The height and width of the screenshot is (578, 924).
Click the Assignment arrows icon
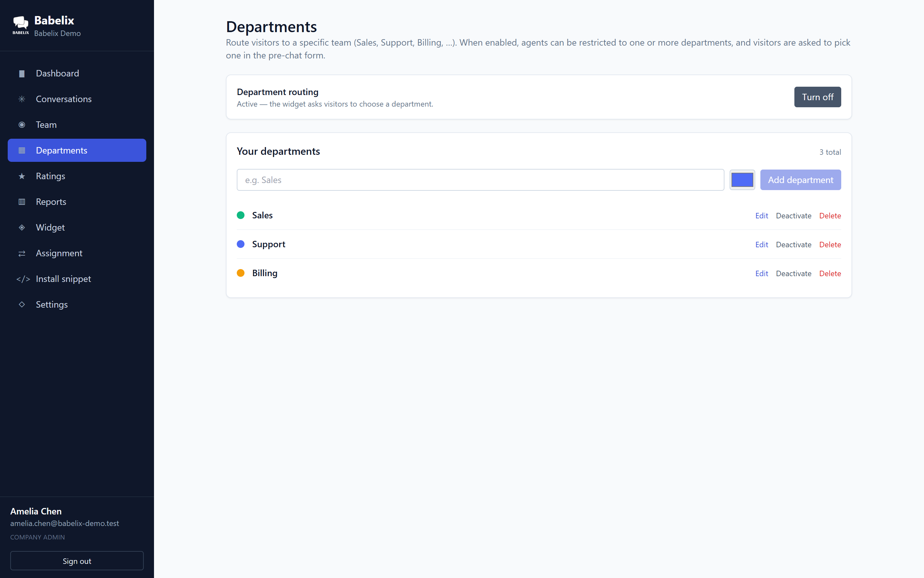click(22, 253)
